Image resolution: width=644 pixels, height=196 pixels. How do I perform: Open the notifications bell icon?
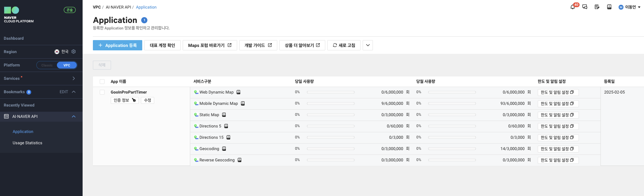click(572, 7)
